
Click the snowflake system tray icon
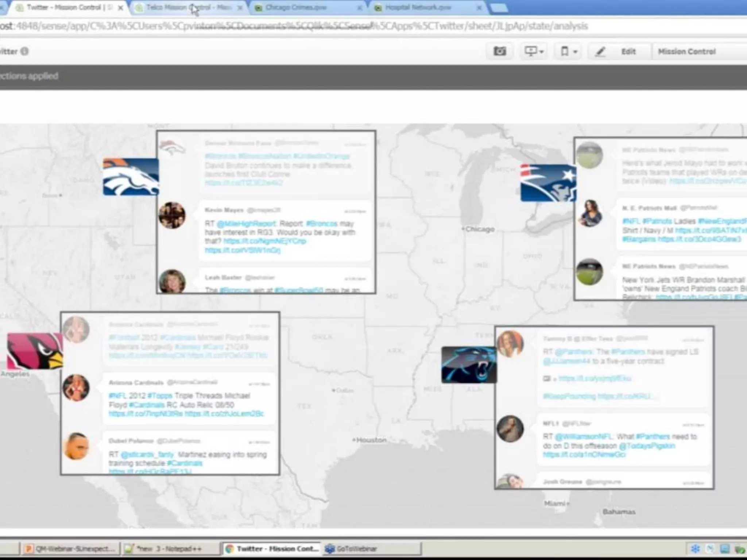click(x=695, y=549)
